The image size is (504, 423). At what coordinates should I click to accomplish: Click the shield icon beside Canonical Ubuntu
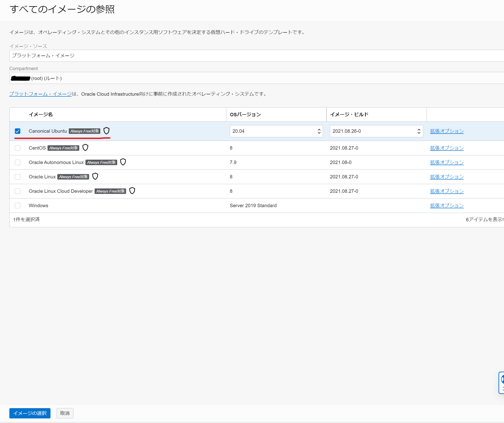coord(106,131)
